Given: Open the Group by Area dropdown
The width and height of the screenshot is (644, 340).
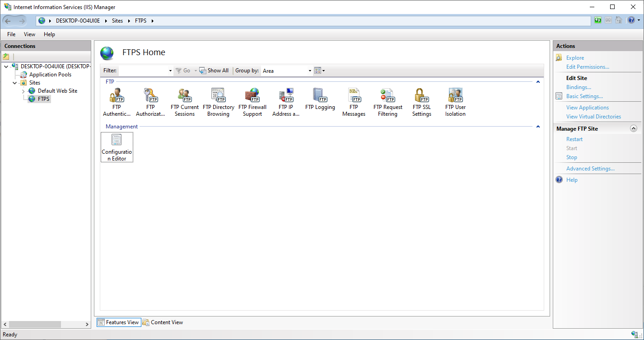Looking at the screenshot, I should click(310, 71).
